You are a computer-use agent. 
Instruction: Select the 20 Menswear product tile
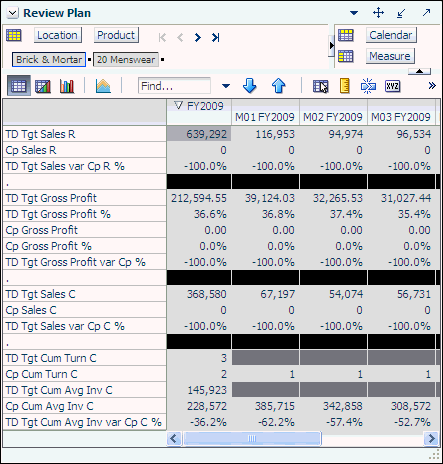click(126, 60)
